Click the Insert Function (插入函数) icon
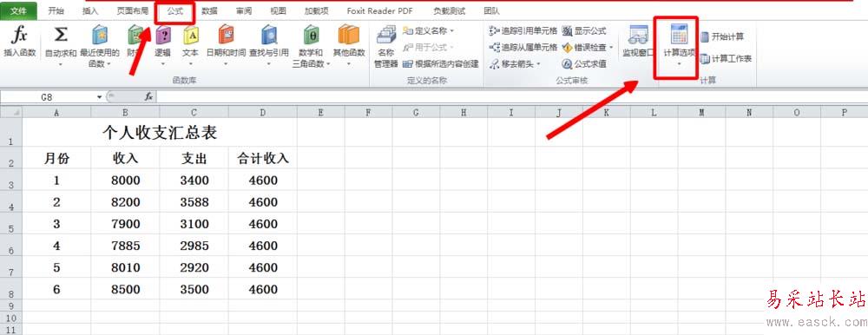The image size is (868, 335). point(19,36)
